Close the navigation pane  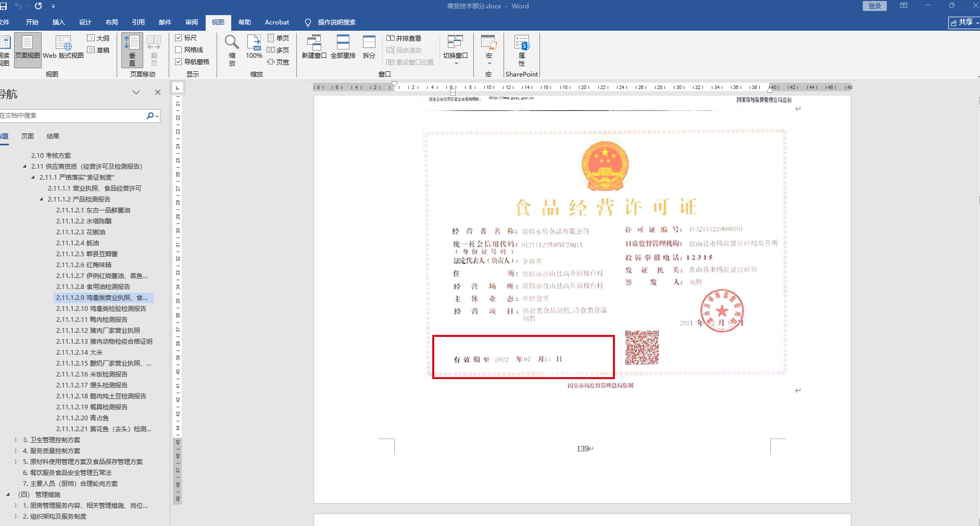tap(158, 92)
